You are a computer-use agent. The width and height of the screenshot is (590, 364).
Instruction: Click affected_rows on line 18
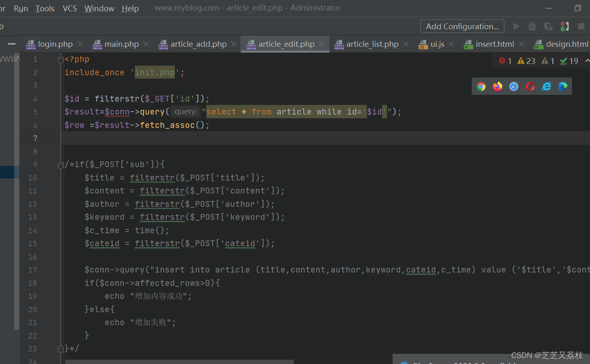click(168, 283)
